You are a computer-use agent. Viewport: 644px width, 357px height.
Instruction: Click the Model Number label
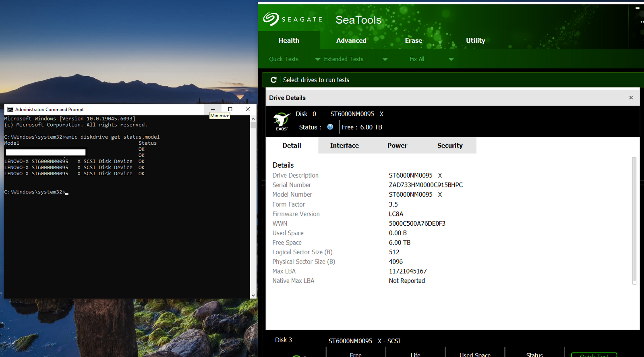click(x=292, y=194)
